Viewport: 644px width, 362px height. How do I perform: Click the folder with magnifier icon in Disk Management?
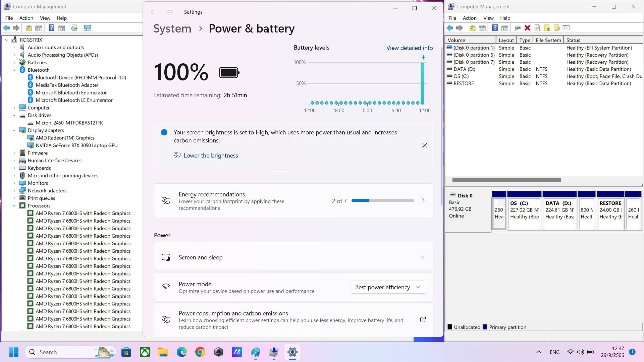pos(557,28)
